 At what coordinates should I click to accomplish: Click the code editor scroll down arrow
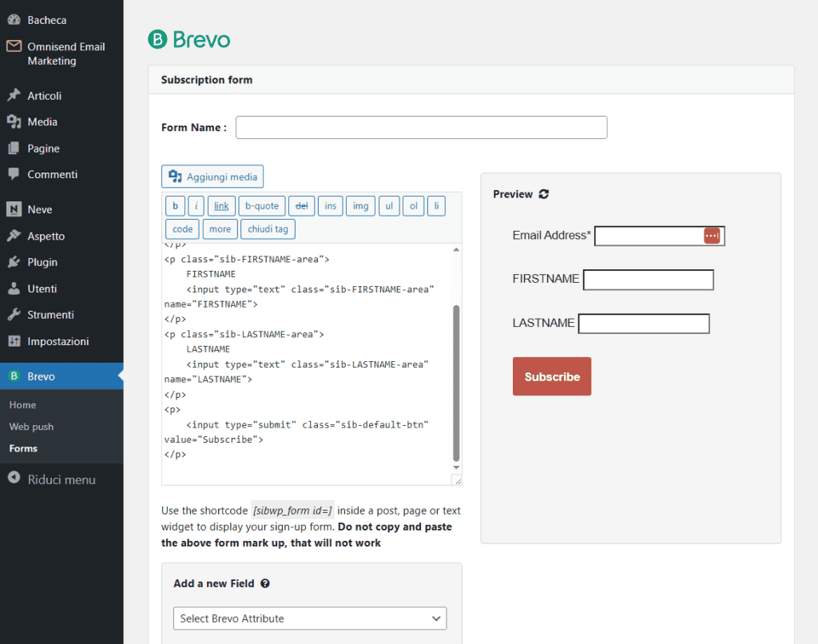[x=456, y=467]
